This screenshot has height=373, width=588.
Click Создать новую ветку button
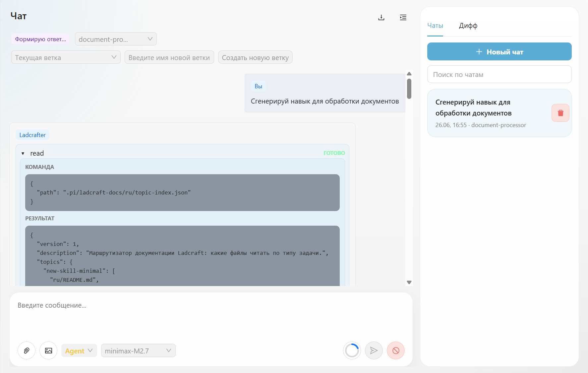pos(255,57)
